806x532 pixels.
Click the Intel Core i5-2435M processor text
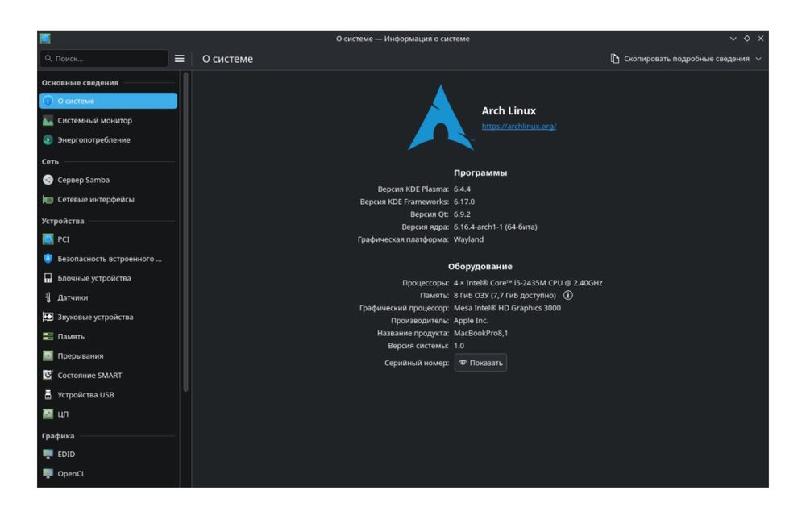528,283
